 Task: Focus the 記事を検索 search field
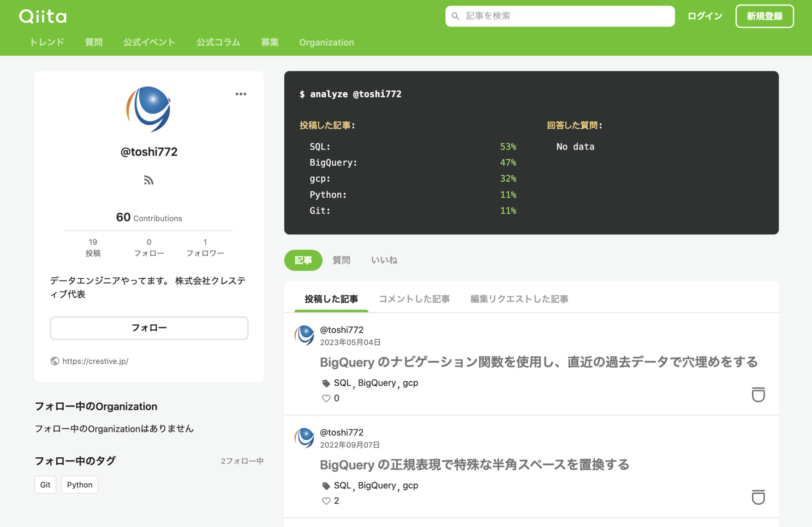coord(560,16)
